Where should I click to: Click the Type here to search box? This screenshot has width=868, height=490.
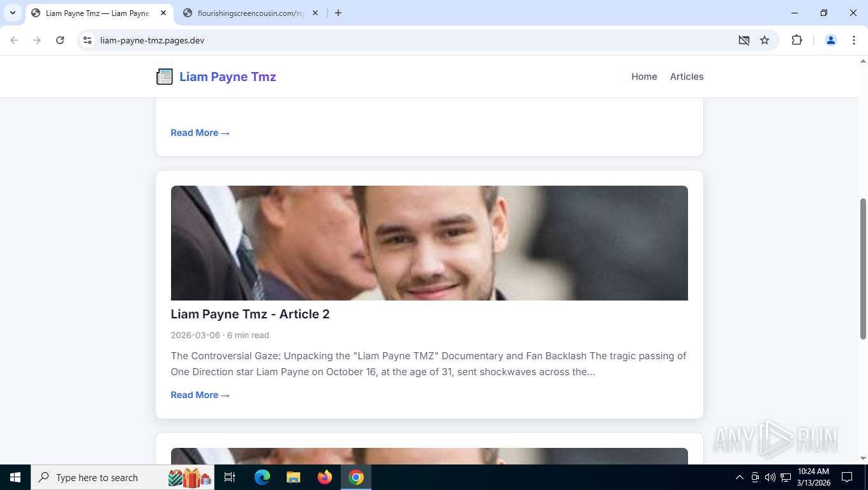(123, 477)
